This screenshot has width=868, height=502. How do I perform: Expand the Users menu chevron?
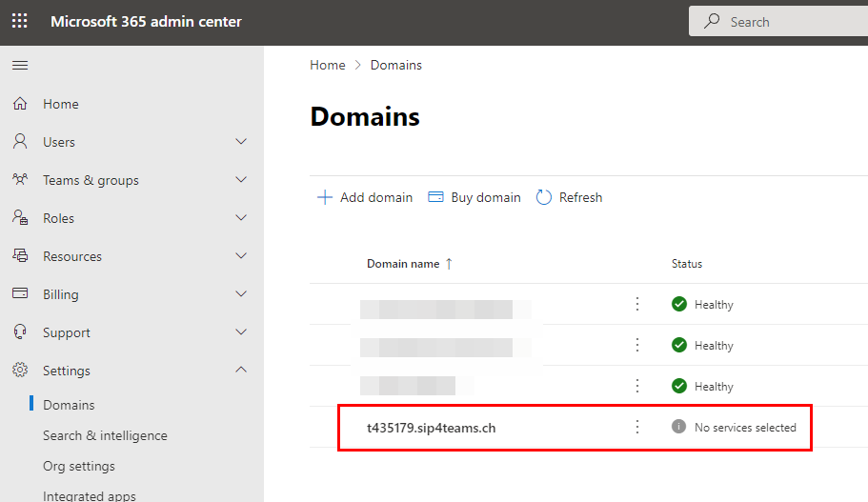click(241, 141)
